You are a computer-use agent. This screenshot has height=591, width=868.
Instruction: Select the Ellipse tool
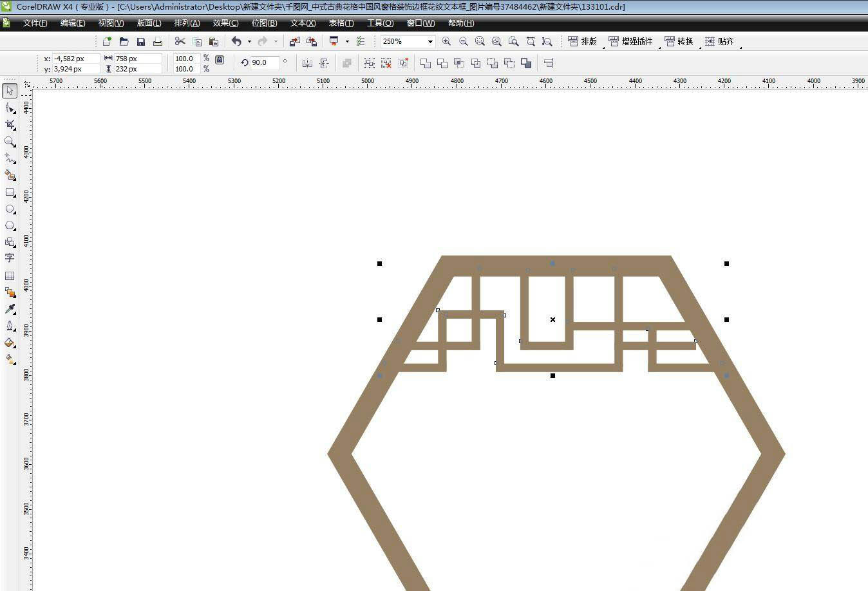(x=10, y=209)
